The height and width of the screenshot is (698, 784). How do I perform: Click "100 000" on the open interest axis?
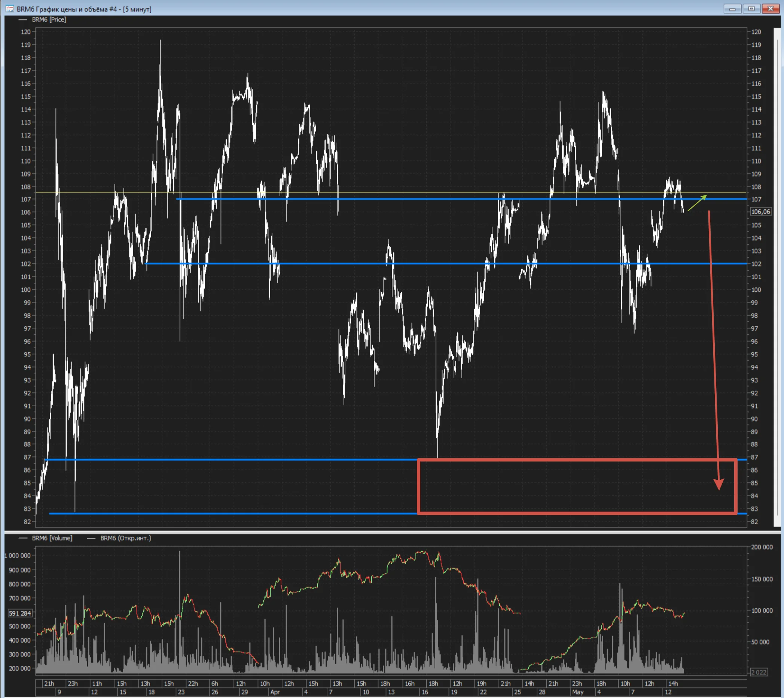coord(762,610)
